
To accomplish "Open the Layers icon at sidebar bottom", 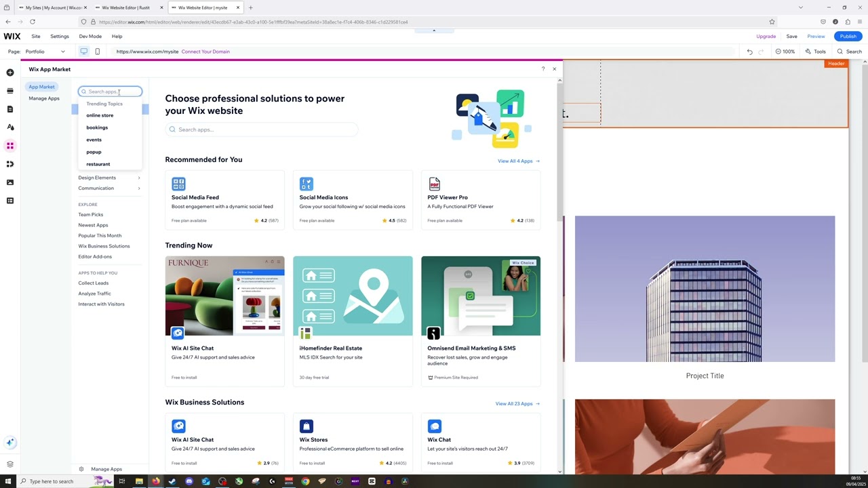I will pos(10,464).
